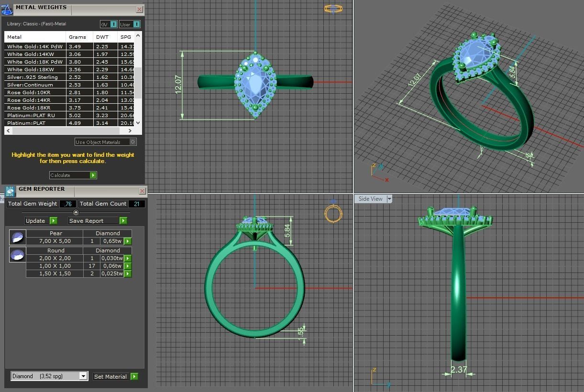Click the SPG column header
Screen dimensions: 584x392
tap(127, 37)
